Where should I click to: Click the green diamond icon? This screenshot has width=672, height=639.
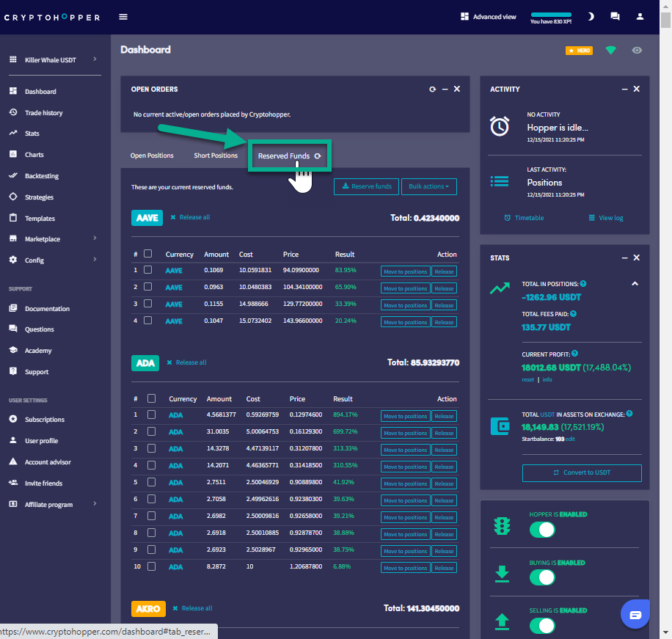pos(610,51)
